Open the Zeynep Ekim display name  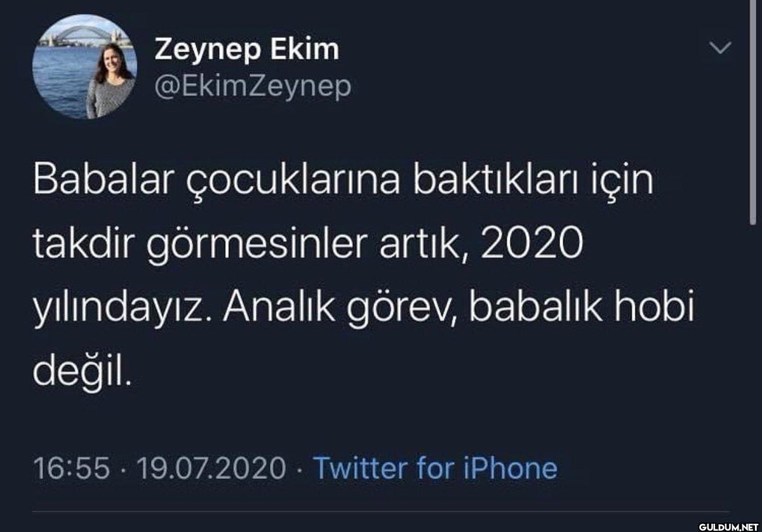(246, 50)
